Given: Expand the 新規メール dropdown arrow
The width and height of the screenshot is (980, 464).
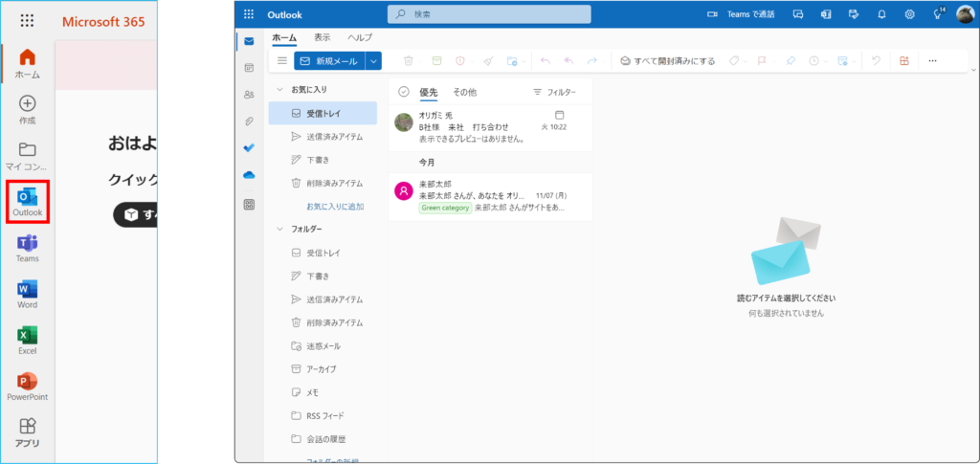Looking at the screenshot, I should click(373, 60).
